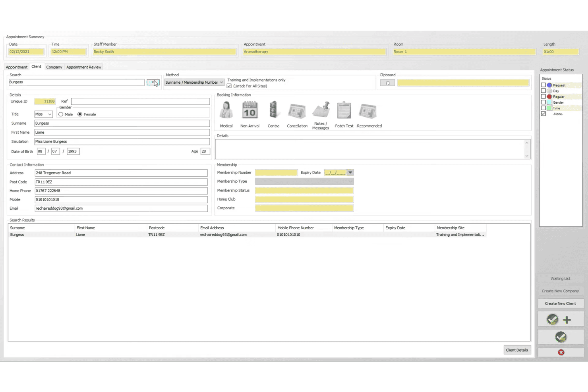588x392 pixels.
Task: Click the red Regular status color circle
Action: [x=549, y=97]
